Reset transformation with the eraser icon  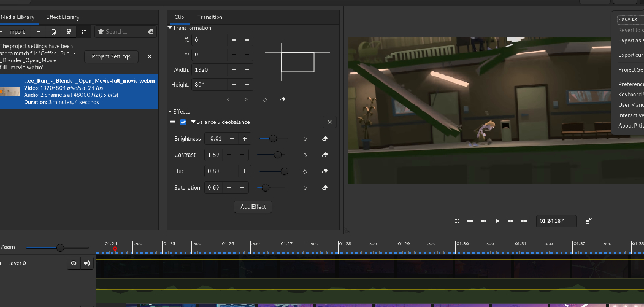pos(282,99)
